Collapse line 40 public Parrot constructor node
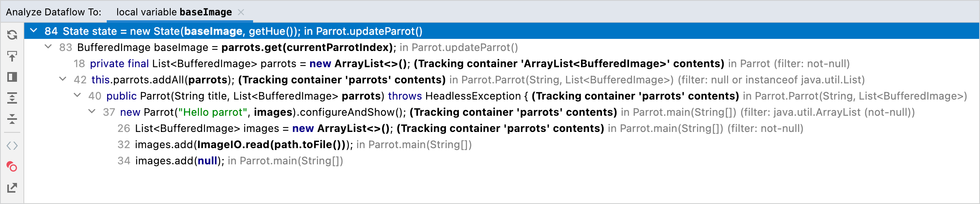Viewport: 980px width, 204px height. [x=77, y=96]
